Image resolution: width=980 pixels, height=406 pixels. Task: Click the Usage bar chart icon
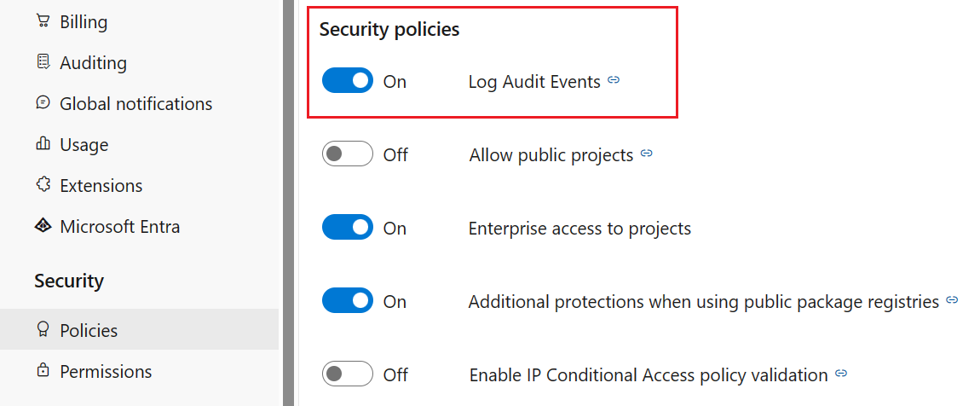(43, 144)
